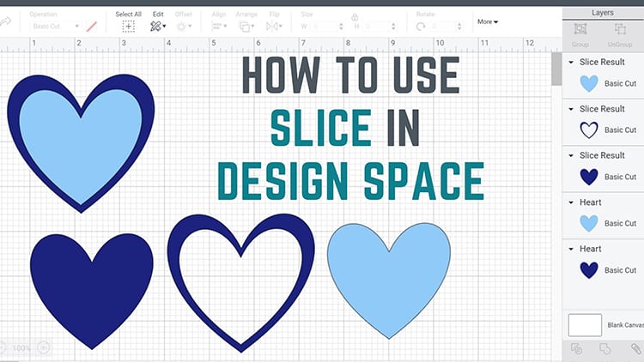Select the solid navy heart on canvas
The height and width of the screenshot is (362, 644).
(92, 292)
